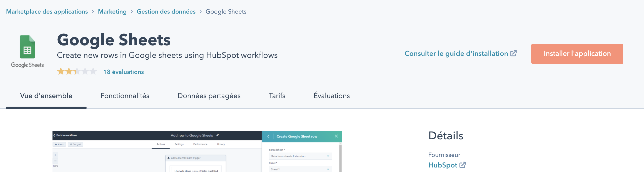Select the Tarifs tab
The width and height of the screenshot is (644, 172).
point(277,96)
